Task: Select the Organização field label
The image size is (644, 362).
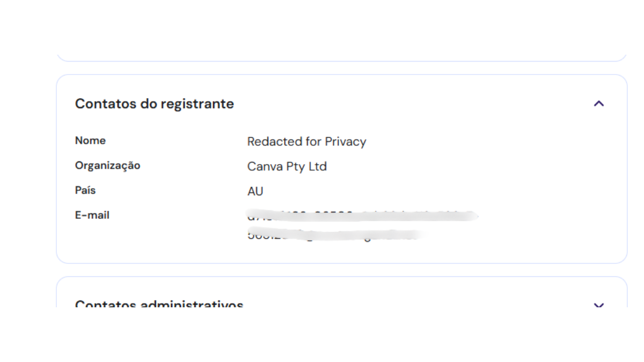Action: coord(107,165)
